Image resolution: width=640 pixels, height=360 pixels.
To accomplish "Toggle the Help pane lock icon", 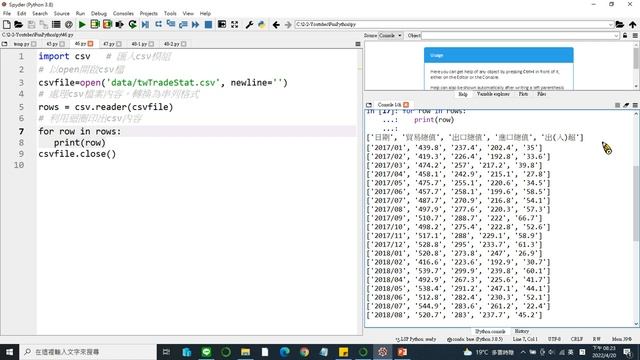I will click(x=625, y=36).
